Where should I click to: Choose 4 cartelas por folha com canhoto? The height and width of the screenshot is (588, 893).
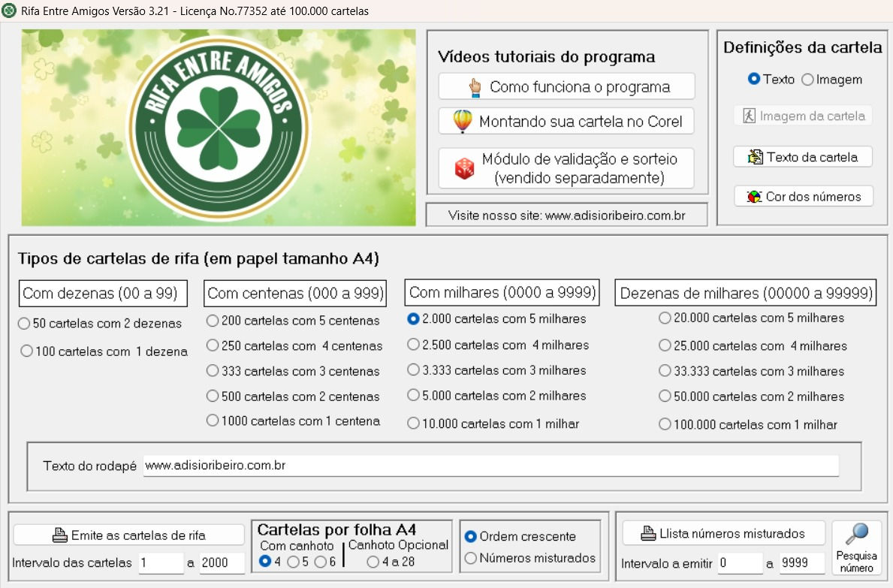(x=265, y=562)
